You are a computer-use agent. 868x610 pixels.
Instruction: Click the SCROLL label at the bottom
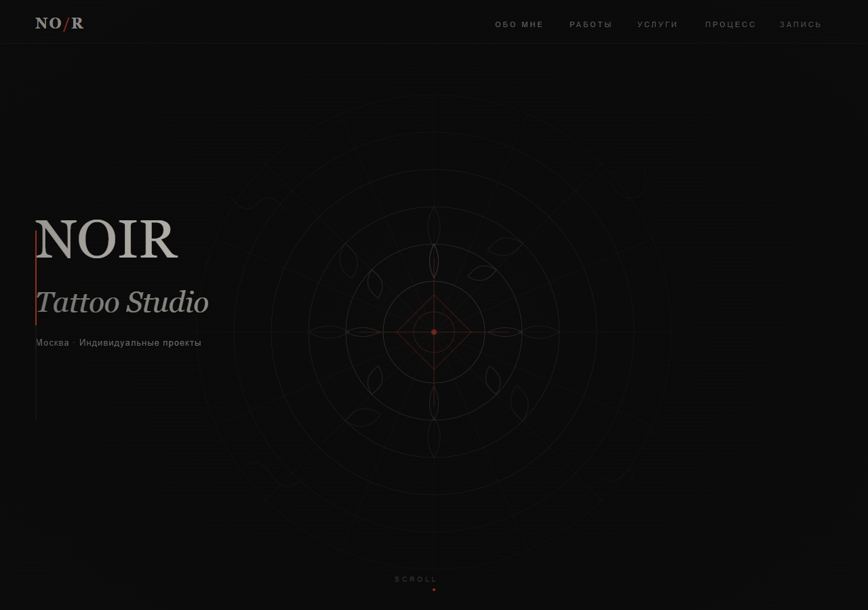(416, 579)
